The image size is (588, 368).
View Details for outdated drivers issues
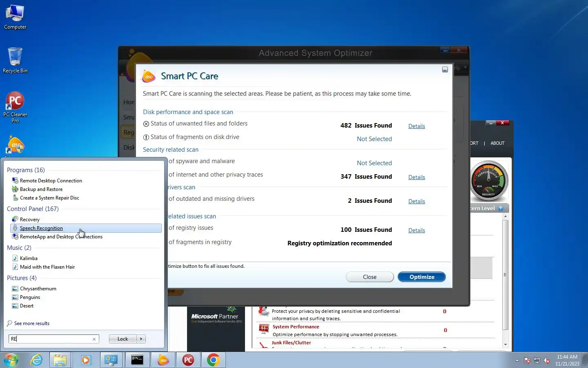416,202
